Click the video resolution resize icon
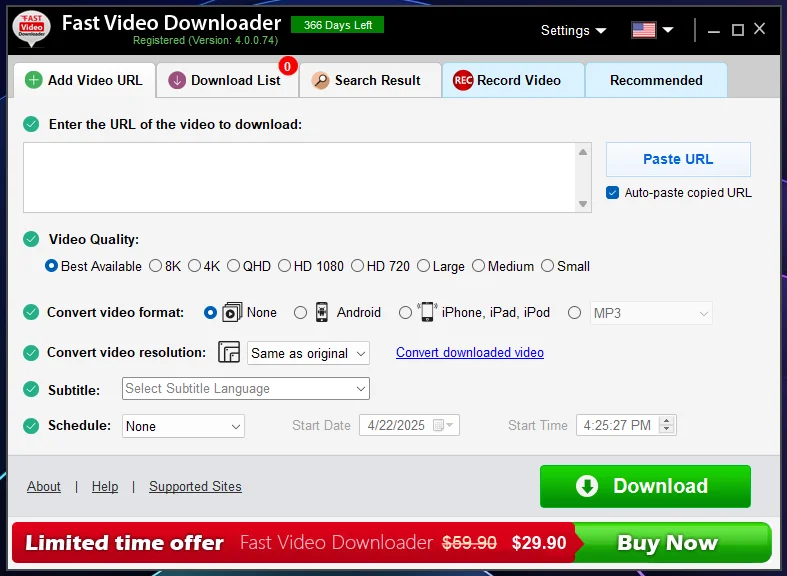Image resolution: width=787 pixels, height=576 pixels. pos(229,352)
